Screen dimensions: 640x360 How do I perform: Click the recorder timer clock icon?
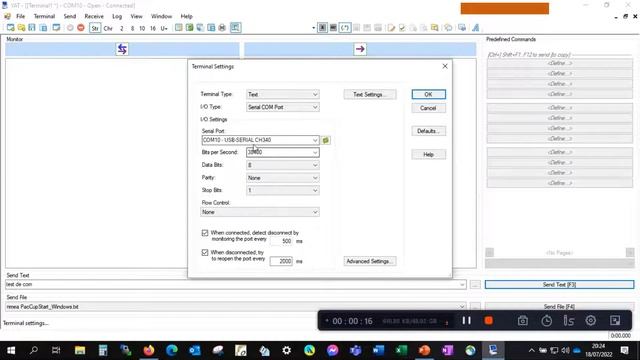pos(546,321)
